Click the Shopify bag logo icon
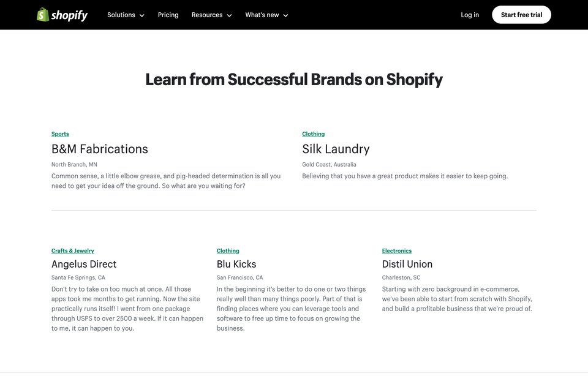This screenshot has width=588, height=384. tap(43, 15)
